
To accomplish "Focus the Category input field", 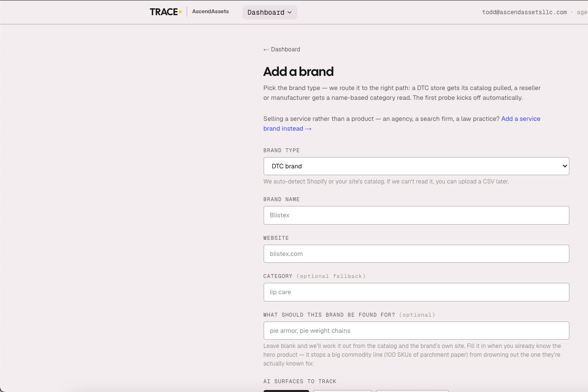I will tap(416, 292).
